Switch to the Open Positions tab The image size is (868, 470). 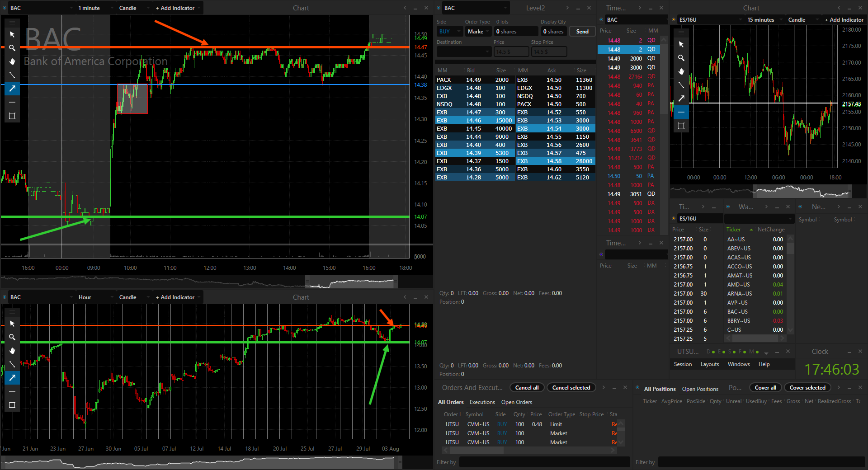700,389
